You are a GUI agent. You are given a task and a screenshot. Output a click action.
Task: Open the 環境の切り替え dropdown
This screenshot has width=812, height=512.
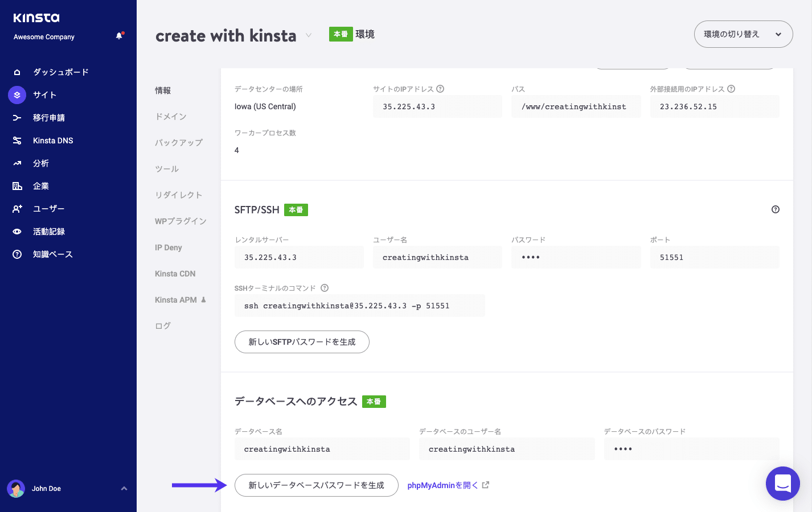tap(743, 34)
